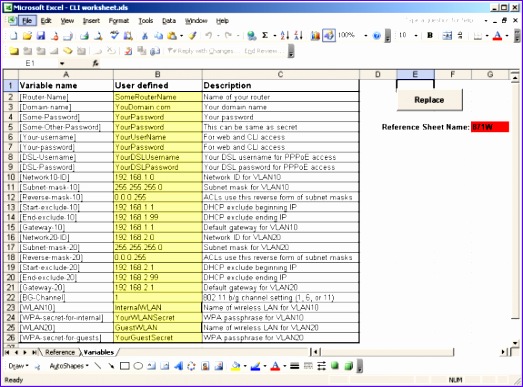Toggle Bold formatting
This screenshot has height=387, width=523.
(430, 35)
